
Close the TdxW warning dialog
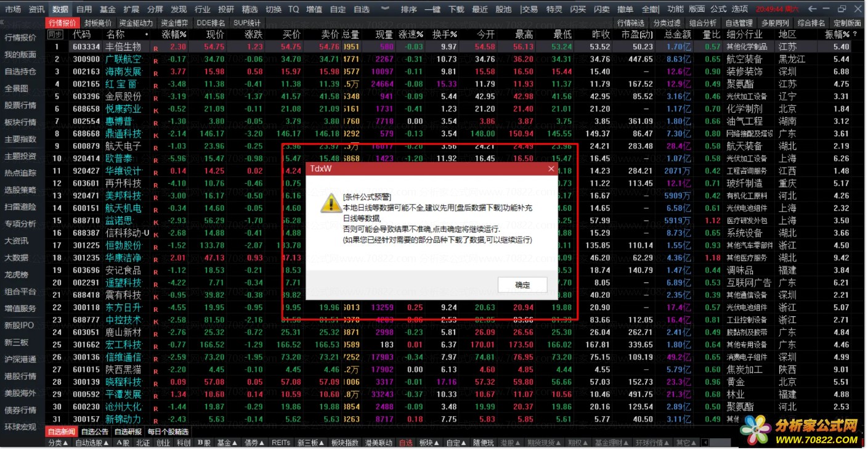[x=551, y=168]
